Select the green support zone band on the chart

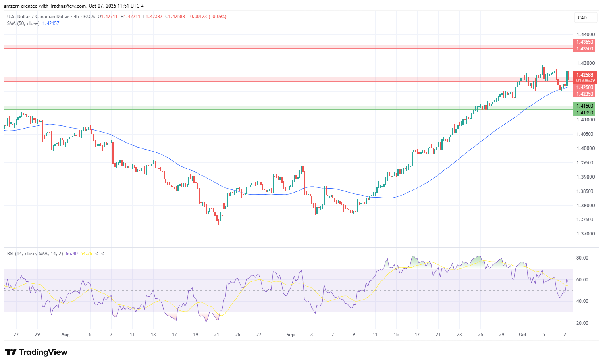(x=288, y=108)
